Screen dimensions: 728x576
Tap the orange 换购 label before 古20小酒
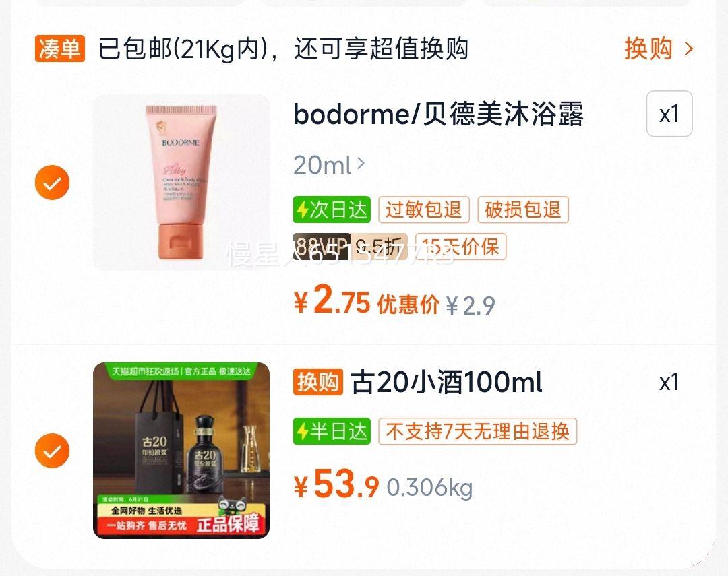pos(318,382)
